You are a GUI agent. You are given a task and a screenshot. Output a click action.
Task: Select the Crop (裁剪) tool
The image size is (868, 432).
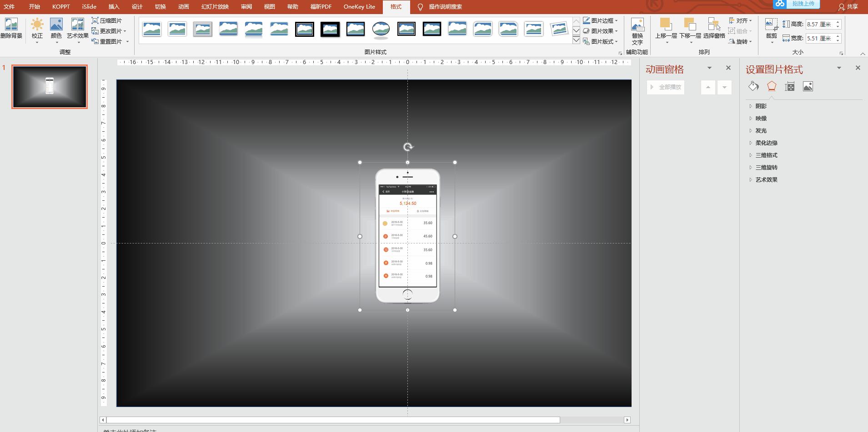771,28
